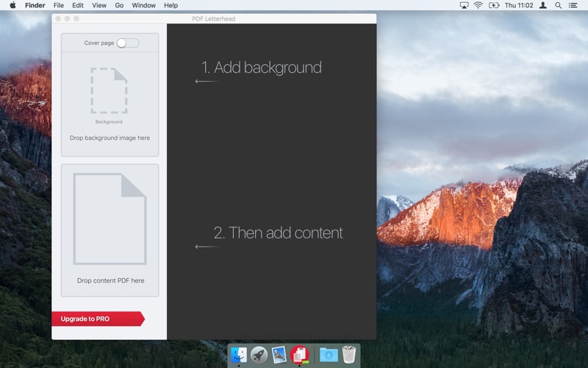
Task: Click the Finder icon in the dock
Action: coord(239,355)
